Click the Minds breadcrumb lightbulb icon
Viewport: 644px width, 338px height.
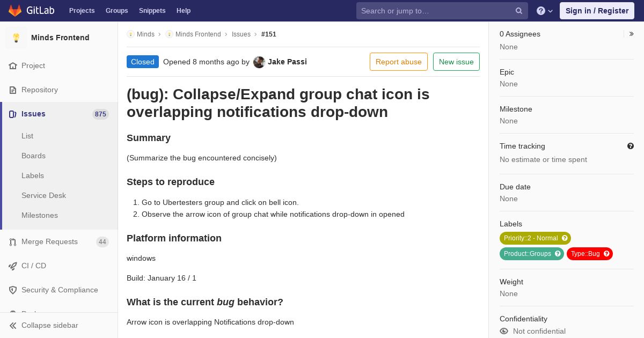130,34
